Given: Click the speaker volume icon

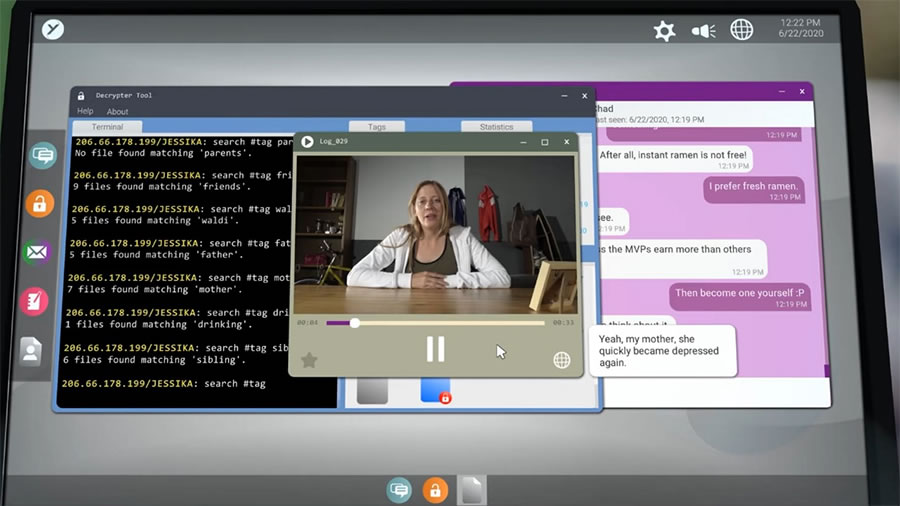Looking at the screenshot, I should 703,30.
